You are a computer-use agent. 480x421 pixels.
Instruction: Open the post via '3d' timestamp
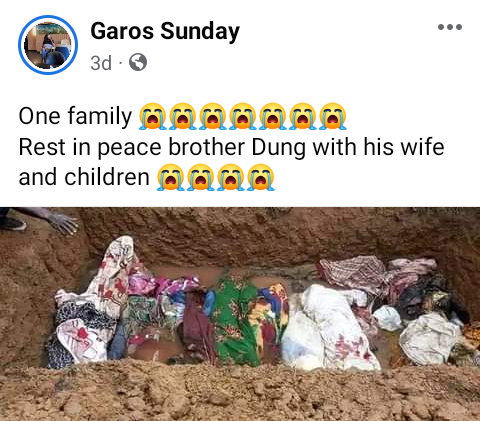click(101, 63)
